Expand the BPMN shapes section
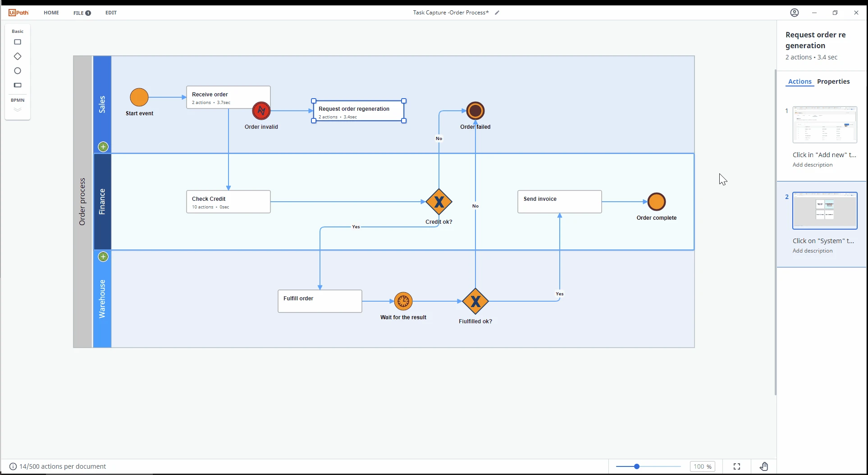868x475 pixels. [18, 109]
